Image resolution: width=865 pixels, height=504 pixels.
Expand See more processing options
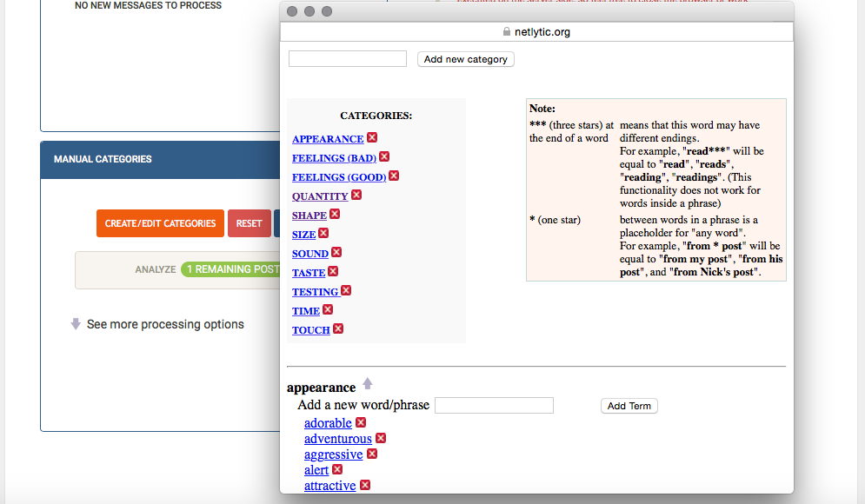point(164,324)
